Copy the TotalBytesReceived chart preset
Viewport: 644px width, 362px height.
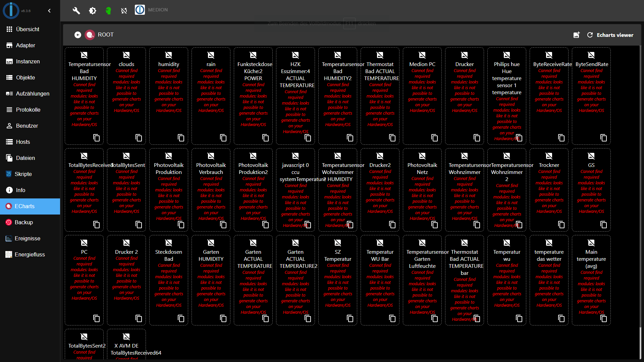[x=96, y=225]
